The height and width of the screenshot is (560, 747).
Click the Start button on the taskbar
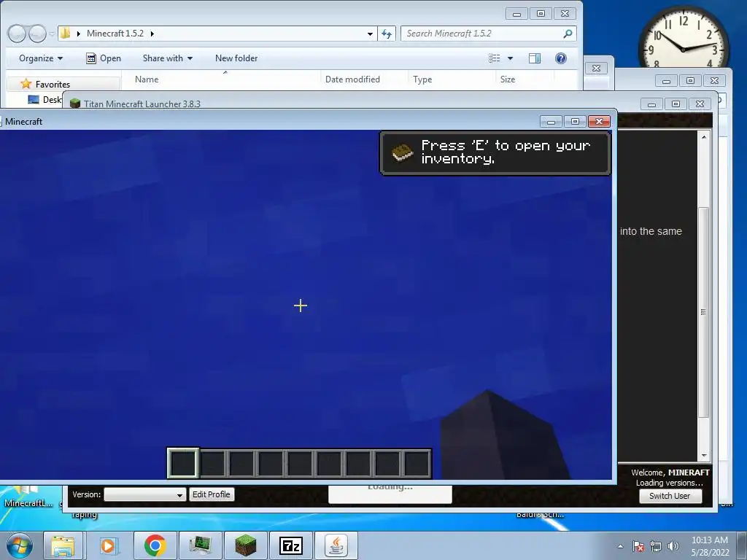point(20,545)
